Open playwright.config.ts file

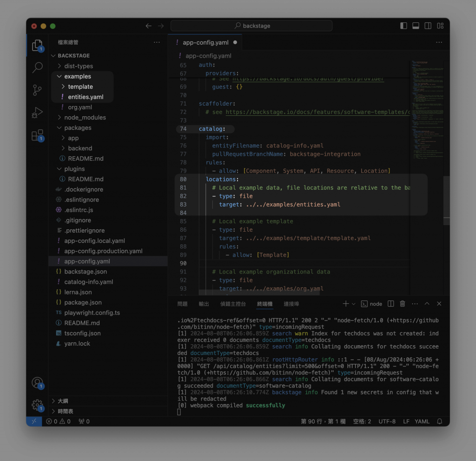coord(107,313)
